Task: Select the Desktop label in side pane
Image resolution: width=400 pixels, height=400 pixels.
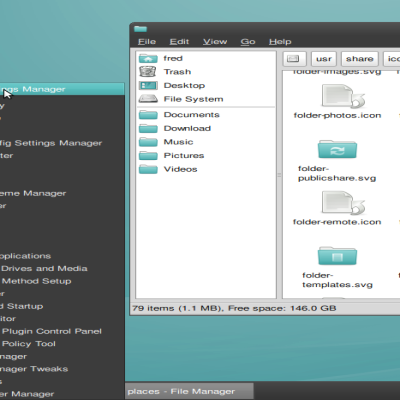Action: [x=184, y=86]
